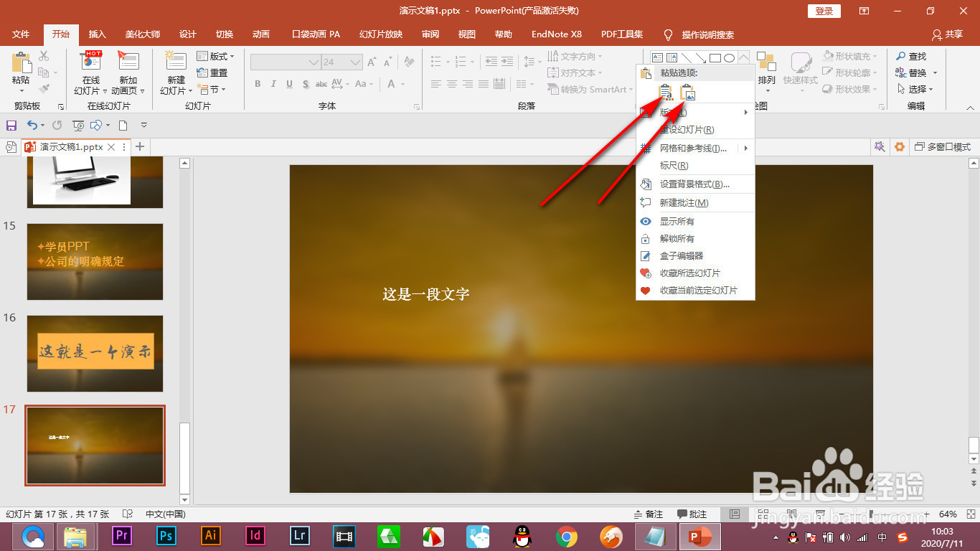This screenshot has height=551, width=980.
Task: Open the font size 24 dropdown
Action: click(x=356, y=62)
